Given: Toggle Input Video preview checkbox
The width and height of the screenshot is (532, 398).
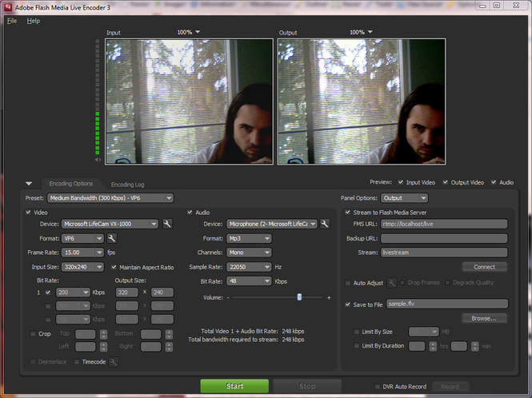Looking at the screenshot, I should tap(400, 182).
